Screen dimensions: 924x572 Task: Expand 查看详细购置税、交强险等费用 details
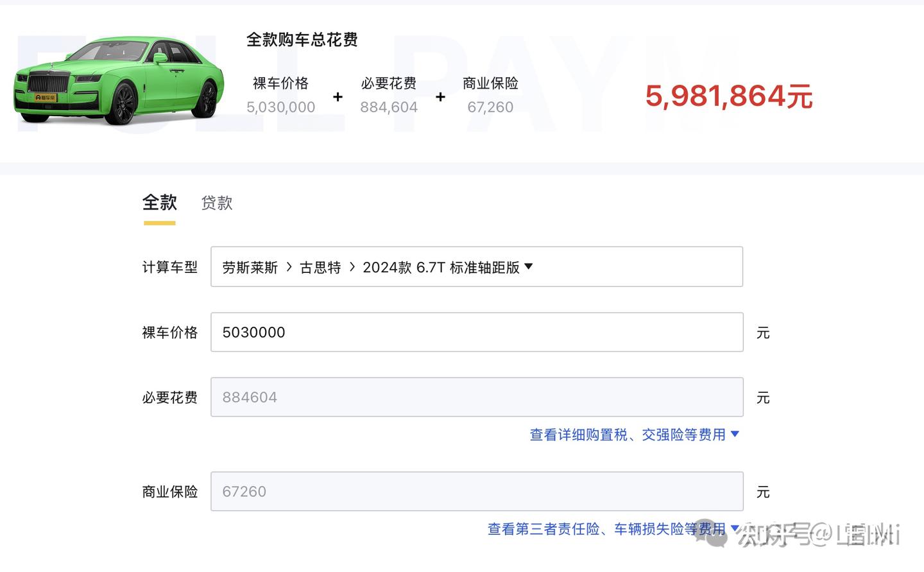pos(634,434)
